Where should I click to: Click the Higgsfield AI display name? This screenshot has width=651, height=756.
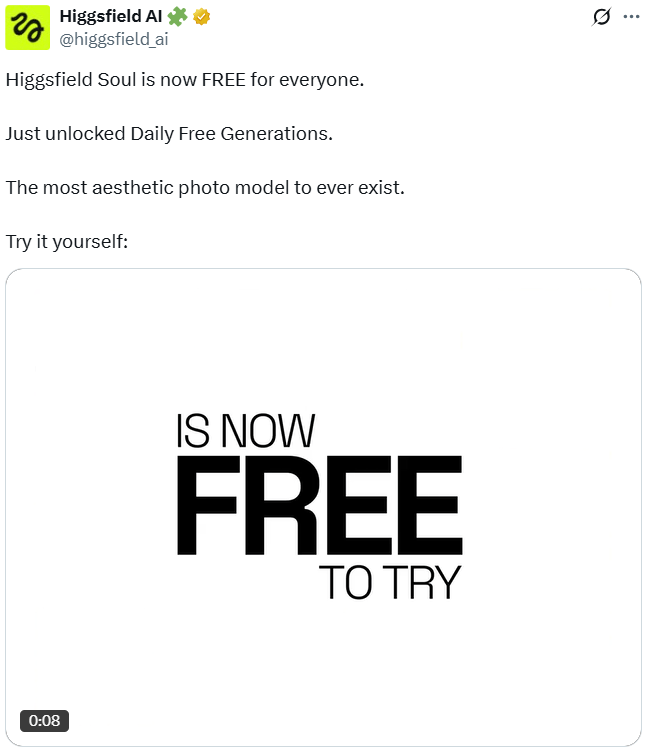click(110, 16)
